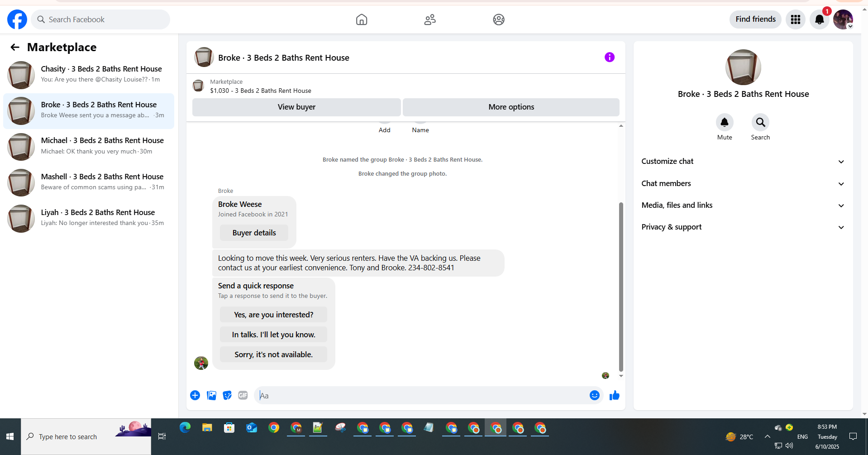This screenshot has height=455, width=868.
Task: Click $1,030 - 3 Beds 2 Baths Rent House
Action: 261,91
